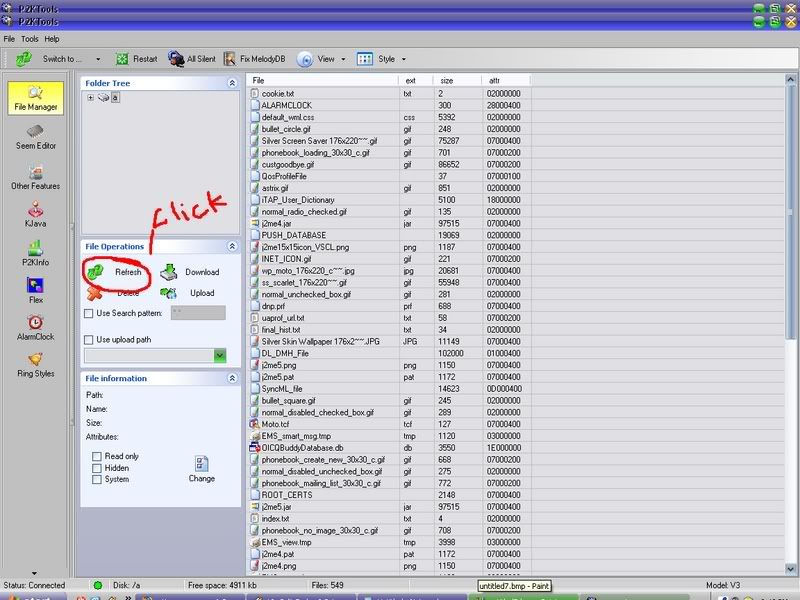Click the View toolbar icon
The image size is (800, 600).
coord(305,59)
